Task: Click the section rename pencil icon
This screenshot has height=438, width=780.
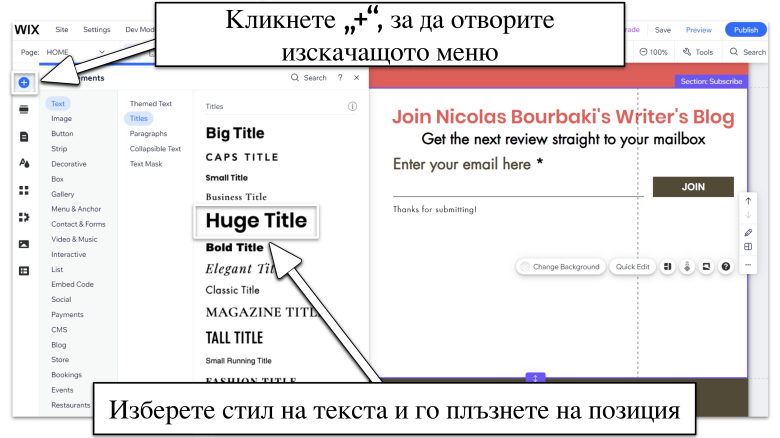Action: (748, 232)
